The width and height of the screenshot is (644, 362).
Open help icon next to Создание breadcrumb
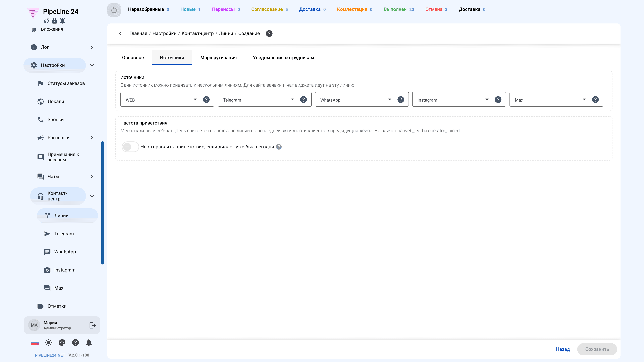(269, 34)
